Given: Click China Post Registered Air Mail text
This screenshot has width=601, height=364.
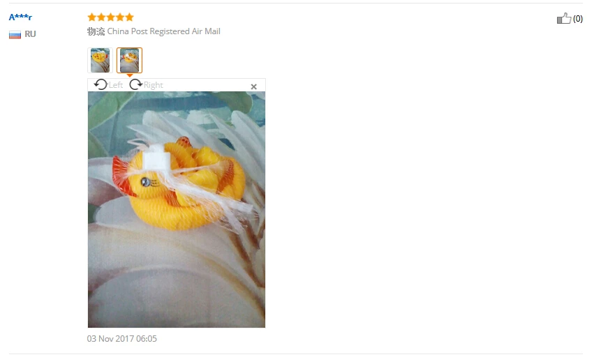Looking at the screenshot, I should (163, 31).
